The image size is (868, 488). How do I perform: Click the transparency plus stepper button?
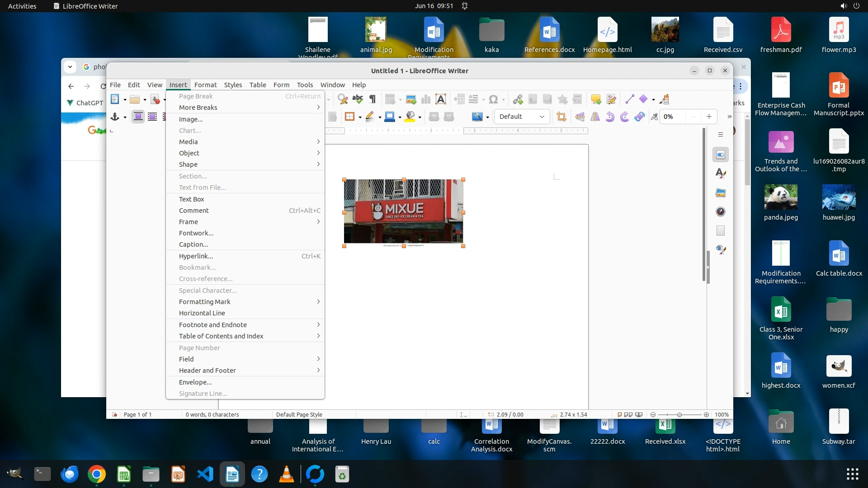click(x=709, y=117)
